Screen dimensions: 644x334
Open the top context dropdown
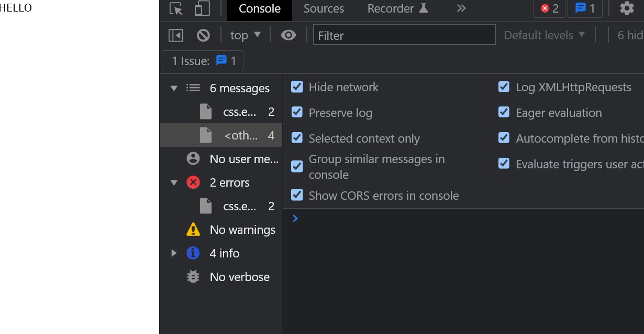point(245,35)
